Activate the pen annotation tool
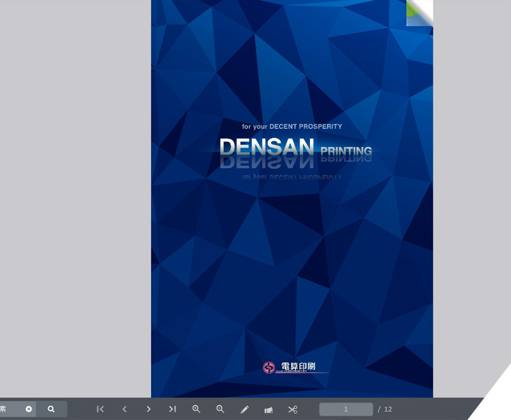The image size is (511, 420). pos(244,409)
